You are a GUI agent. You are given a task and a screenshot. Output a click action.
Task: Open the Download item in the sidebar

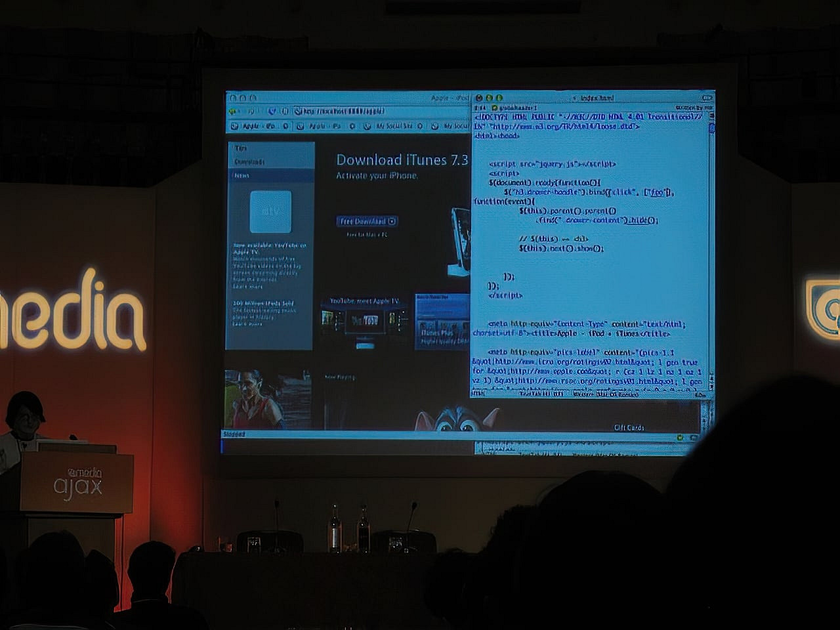coord(249,162)
